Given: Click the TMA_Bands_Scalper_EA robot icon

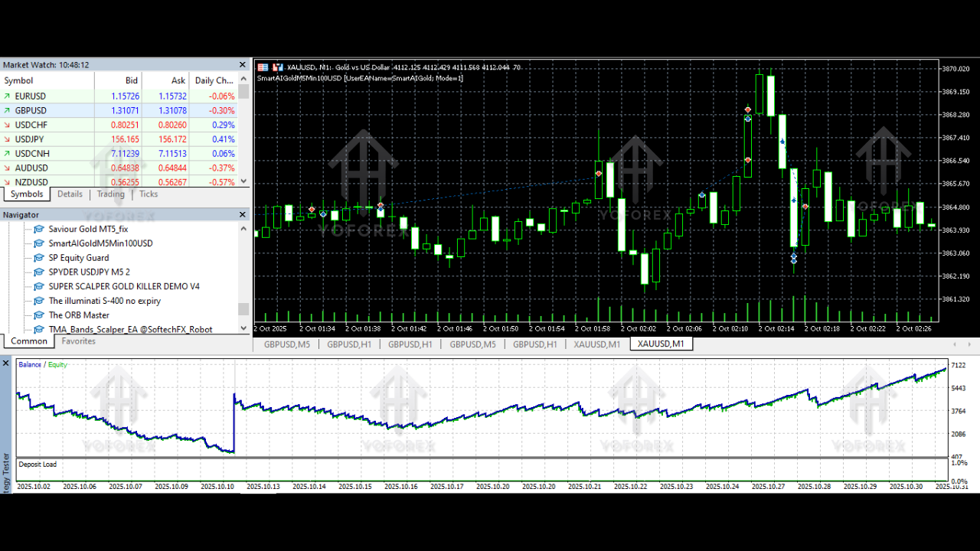Looking at the screenshot, I should pyautogui.click(x=38, y=329).
